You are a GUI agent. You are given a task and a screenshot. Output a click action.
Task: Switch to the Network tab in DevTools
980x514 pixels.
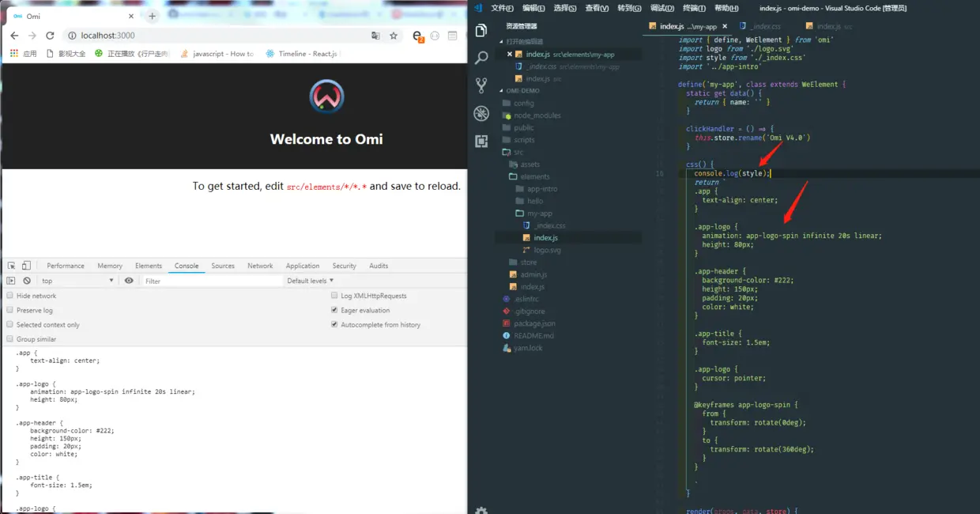point(260,266)
